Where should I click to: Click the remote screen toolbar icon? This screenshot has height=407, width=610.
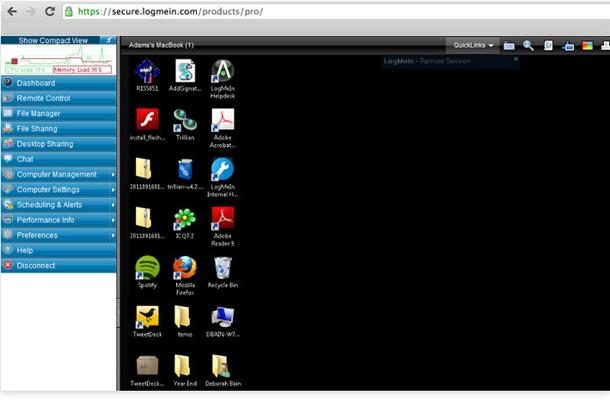(x=568, y=46)
